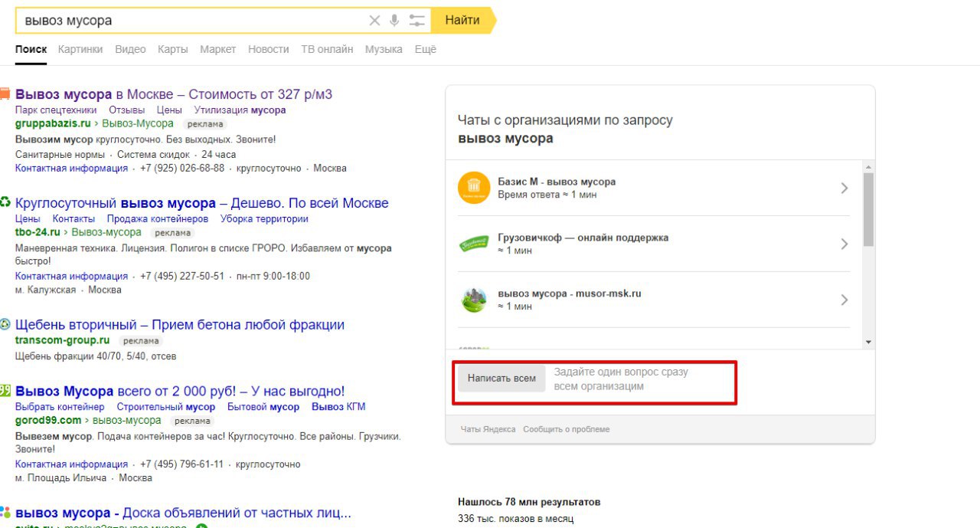Click the Уборка территории sitelink
980x528 pixels.
(x=264, y=218)
